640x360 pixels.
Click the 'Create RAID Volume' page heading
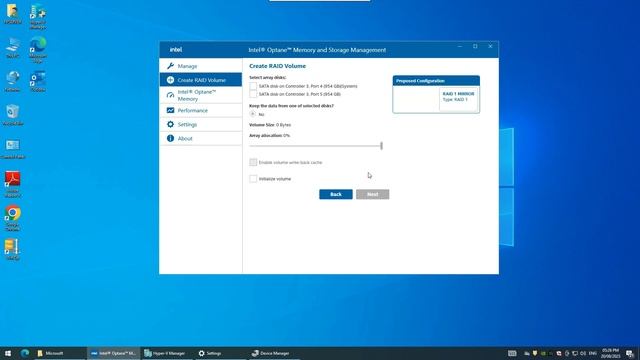[277, 66]
